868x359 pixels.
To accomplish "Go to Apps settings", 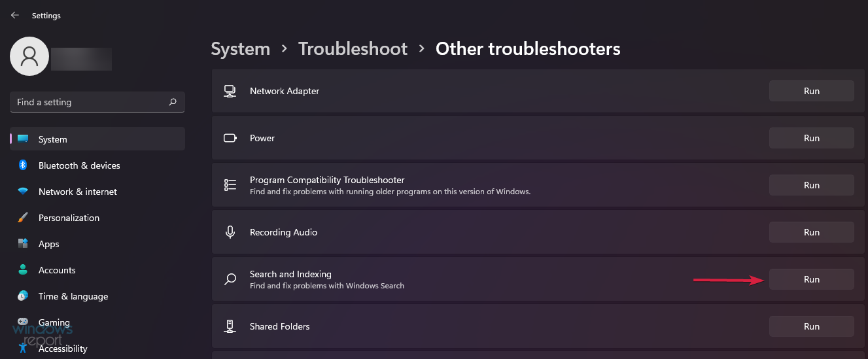I will coord(48,244).
